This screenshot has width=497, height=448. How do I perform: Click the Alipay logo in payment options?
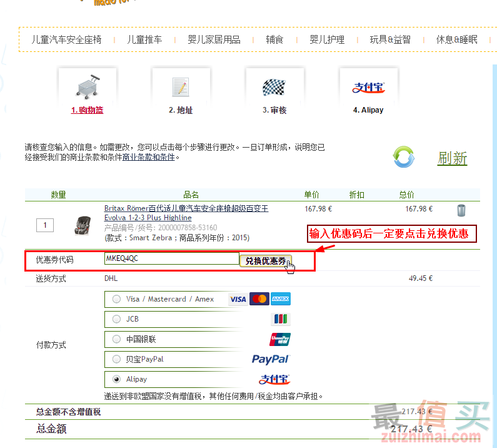274,379
